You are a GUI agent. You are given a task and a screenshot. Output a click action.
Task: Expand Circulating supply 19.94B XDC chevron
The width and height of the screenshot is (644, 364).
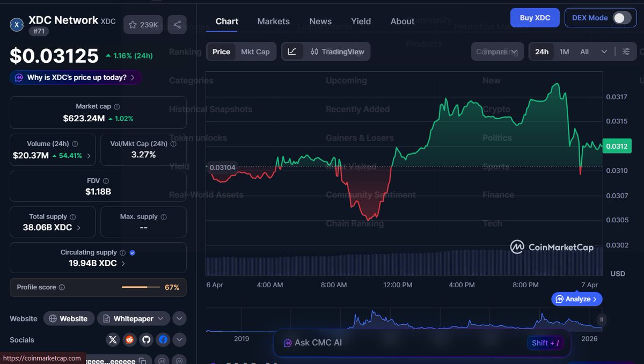click(123, 263)
